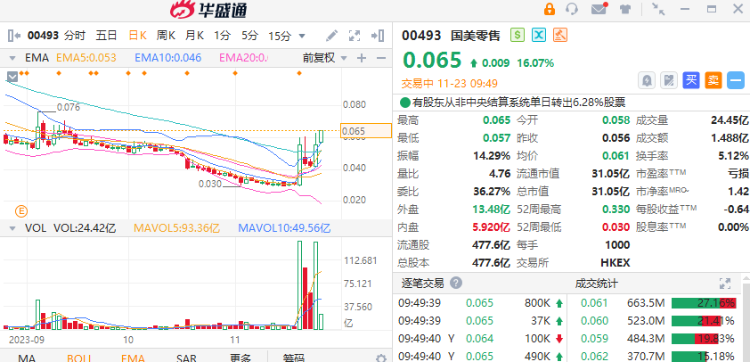Open the orange lock trading icon
750x362 pixels.
click(549, 9)
